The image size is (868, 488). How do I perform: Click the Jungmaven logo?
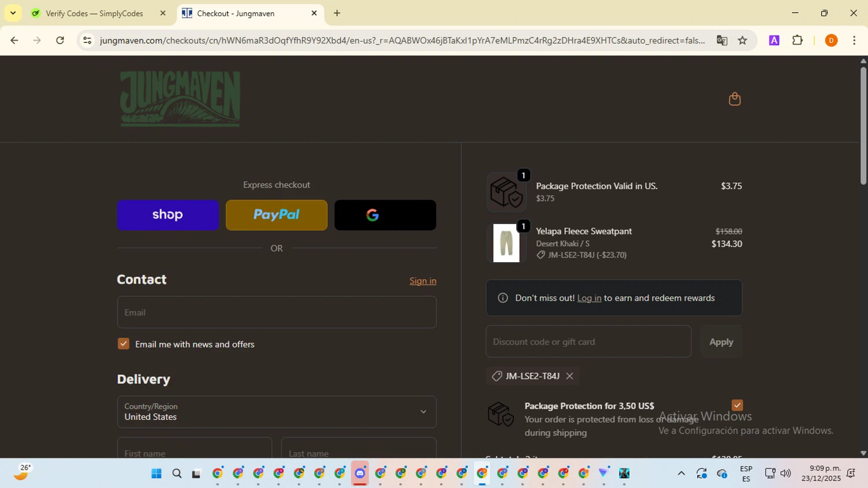coord(180,98)
